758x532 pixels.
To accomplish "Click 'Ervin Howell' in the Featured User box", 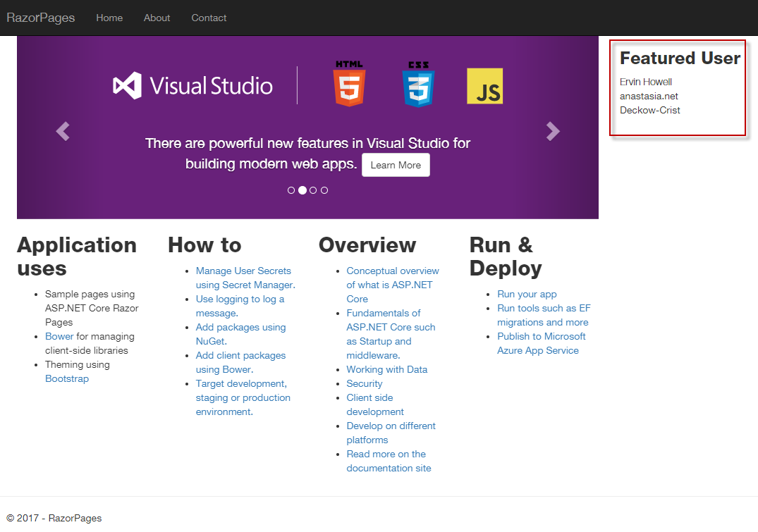I will (x=646, y=81).
